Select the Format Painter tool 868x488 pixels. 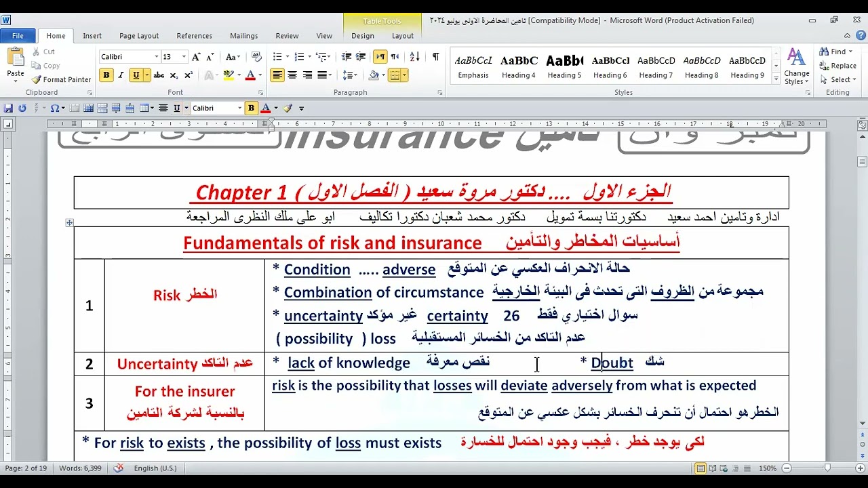[x=62, y=79]
